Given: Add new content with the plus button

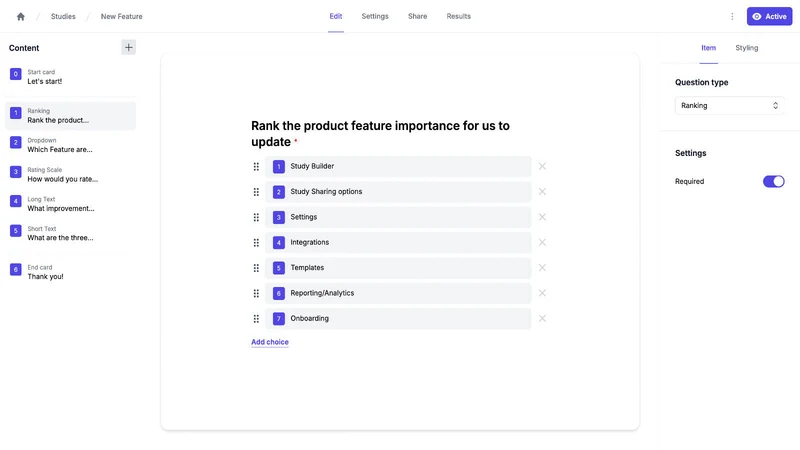Looking at the screenshot, I should 129,47.
